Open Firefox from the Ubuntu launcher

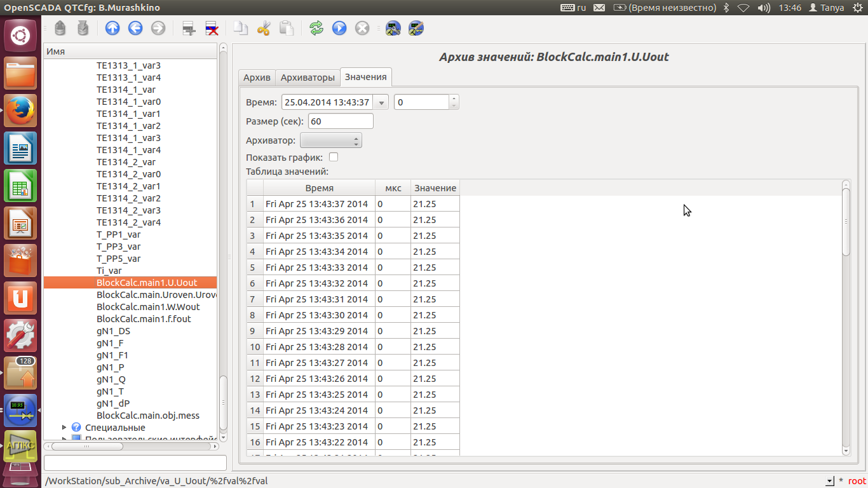(x=21, y=110)
